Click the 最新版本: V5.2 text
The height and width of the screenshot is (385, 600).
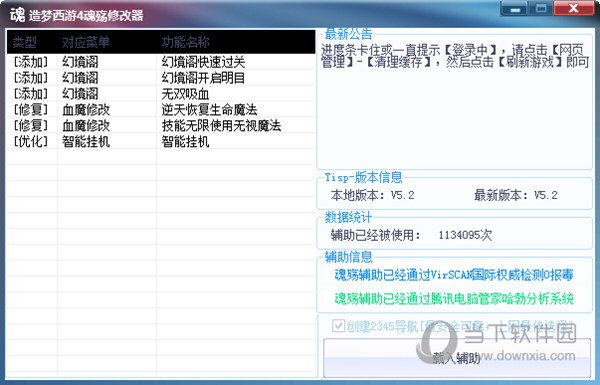point(516,195)
